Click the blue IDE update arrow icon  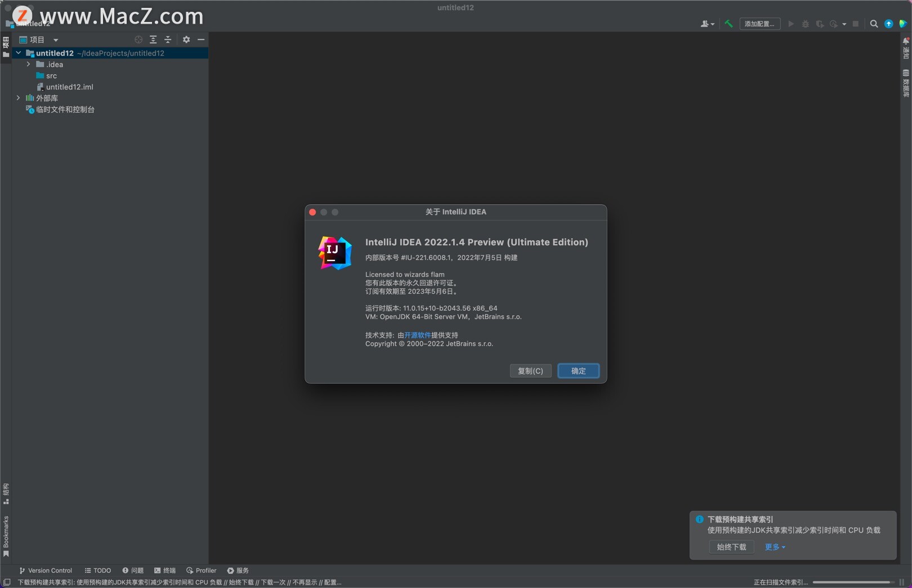coord(888,24)
